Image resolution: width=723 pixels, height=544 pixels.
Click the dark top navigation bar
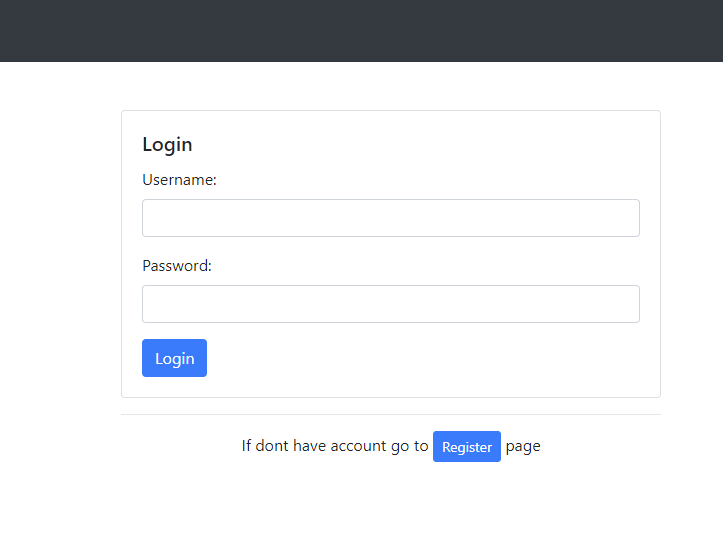point(361,30)
